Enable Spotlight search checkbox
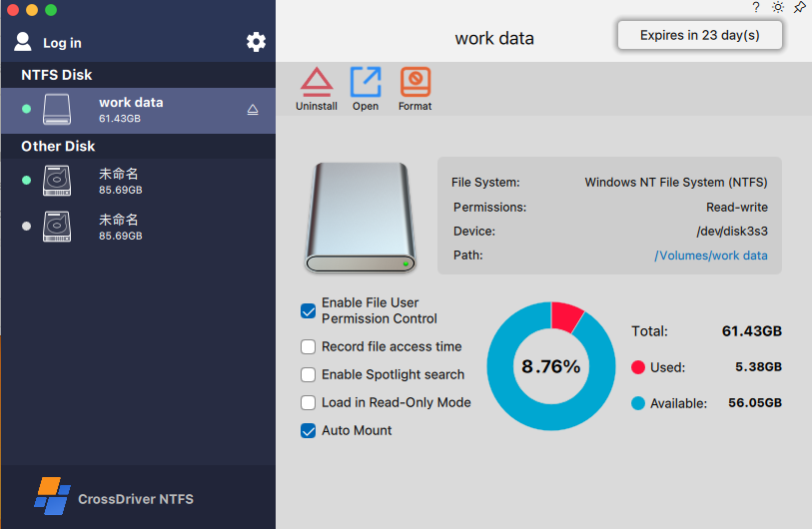 click(x=309, y=375)
